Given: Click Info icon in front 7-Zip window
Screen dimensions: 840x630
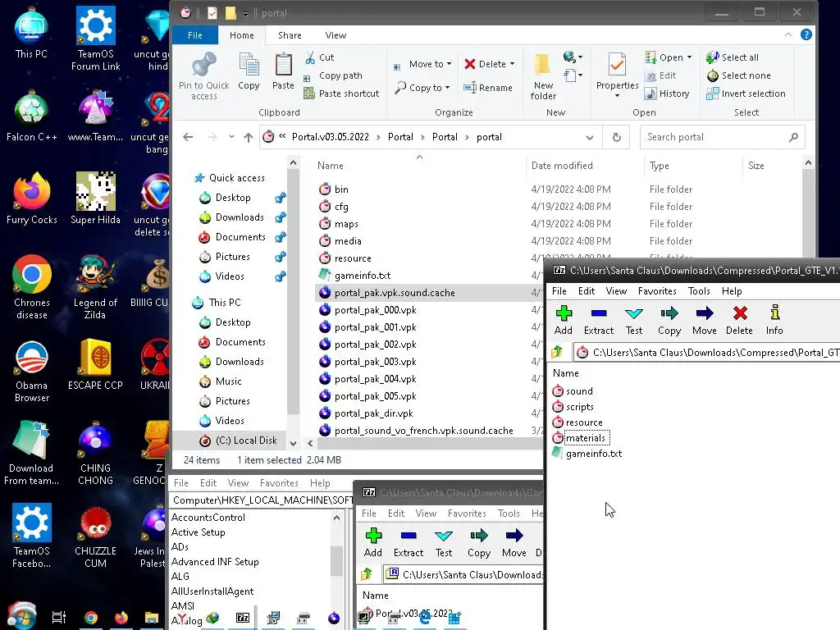Looking at the screenshot, I should tap(774, 313).
